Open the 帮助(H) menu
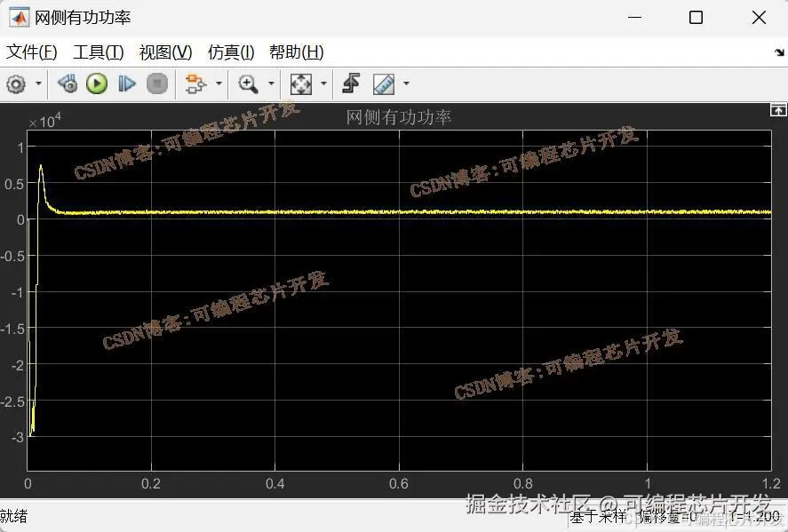788x532 pixels. [297, 52]
